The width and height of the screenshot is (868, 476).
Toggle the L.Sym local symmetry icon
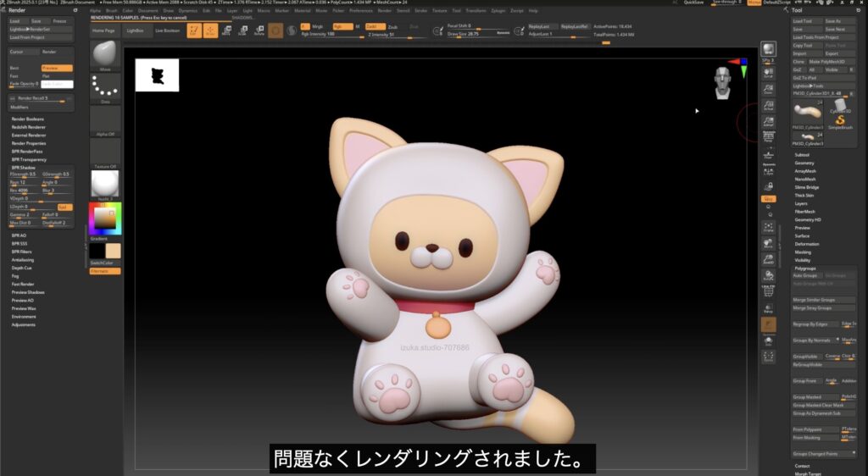768,171
